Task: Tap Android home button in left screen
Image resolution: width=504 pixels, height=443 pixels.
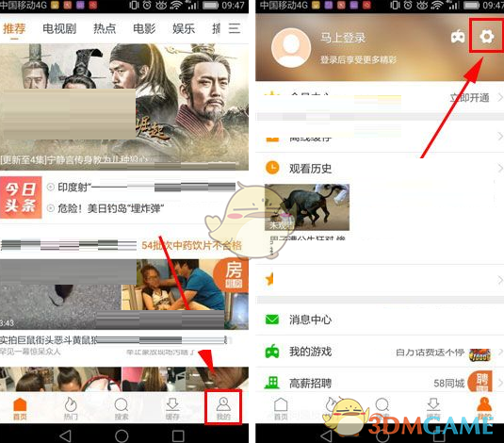Action: tap(122, 435)
